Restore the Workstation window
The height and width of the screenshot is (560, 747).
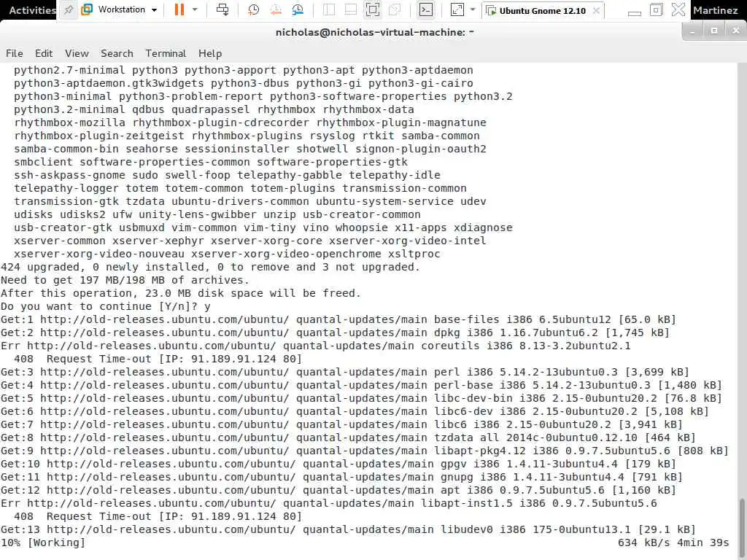(657, 9)
